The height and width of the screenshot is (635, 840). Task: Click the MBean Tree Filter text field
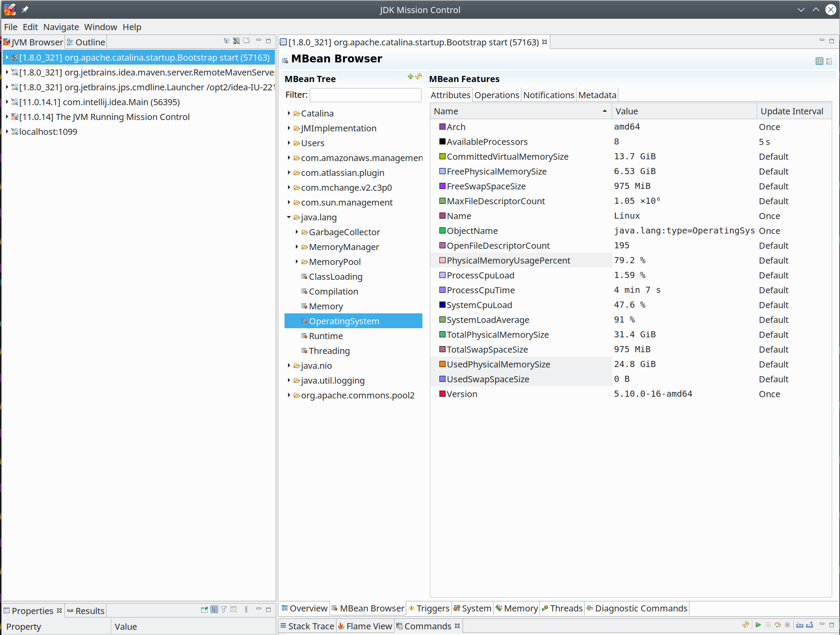tap(365, 95)
